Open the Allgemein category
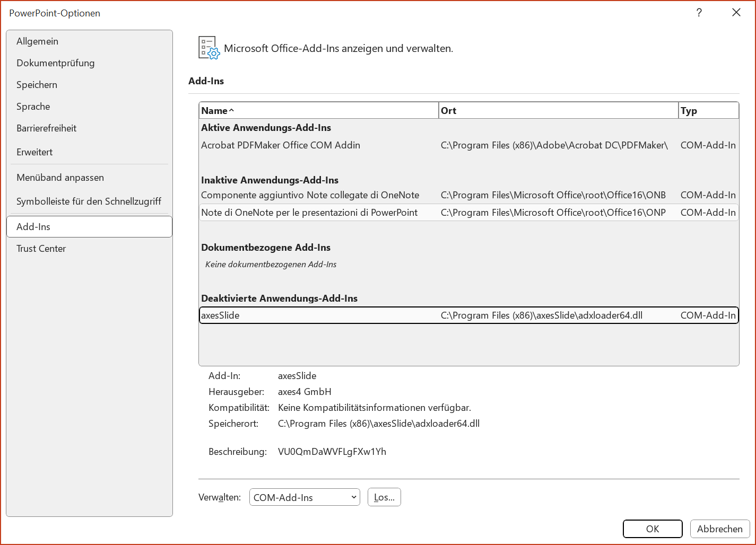 pos(89,41)
